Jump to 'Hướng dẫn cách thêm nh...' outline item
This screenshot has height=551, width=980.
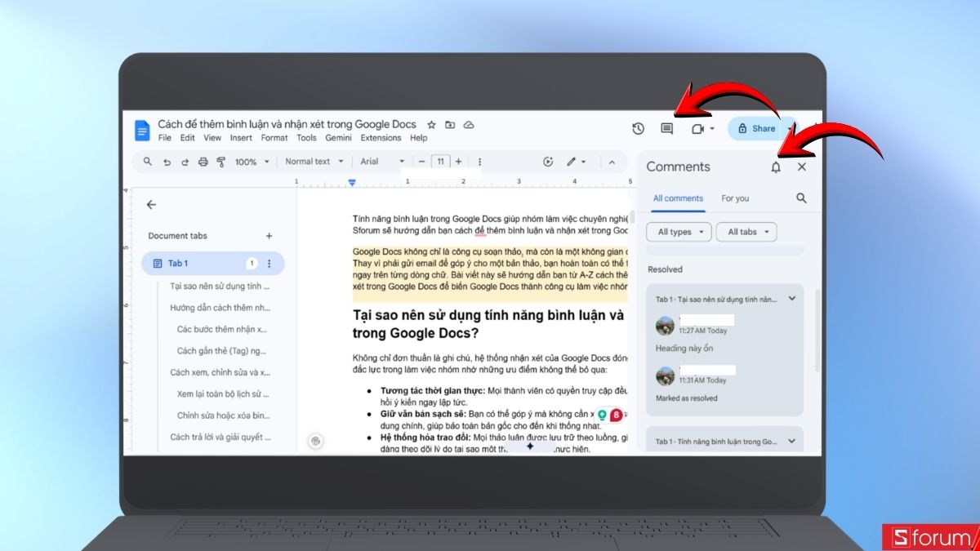tap(220, 308)
